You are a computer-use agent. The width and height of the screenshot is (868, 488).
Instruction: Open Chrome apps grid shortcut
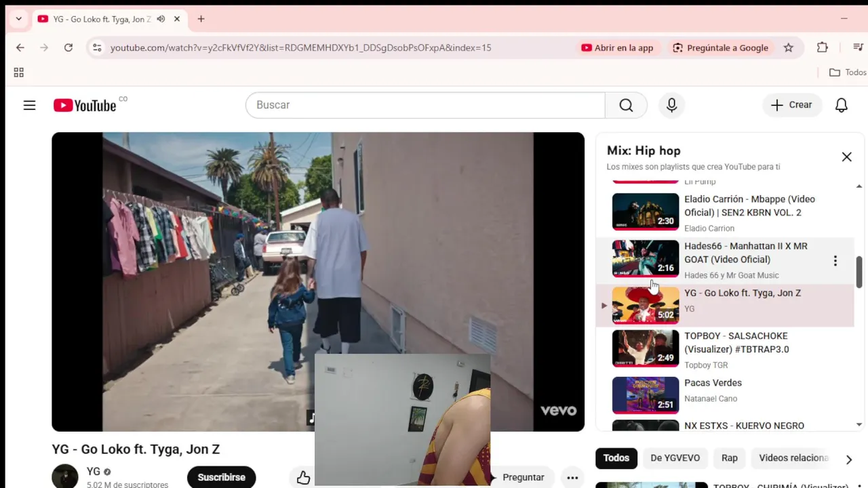click(19, 73)
